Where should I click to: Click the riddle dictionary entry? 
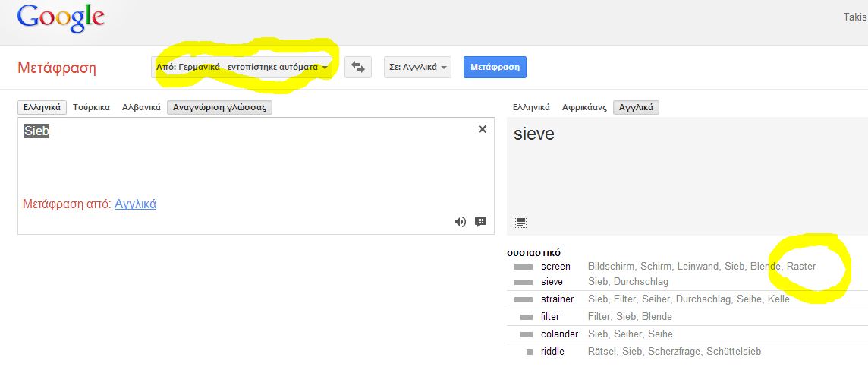(x=552, y=352)
